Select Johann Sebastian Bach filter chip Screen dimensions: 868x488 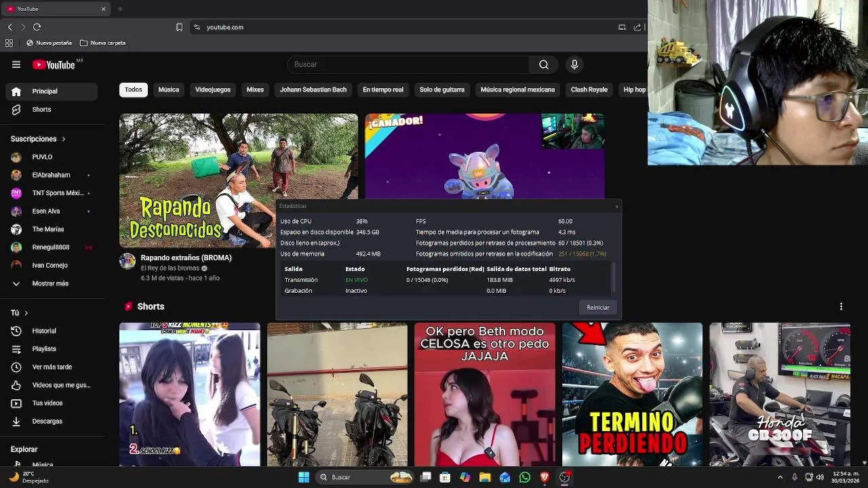pyautogui.click(x=313, y=89)
